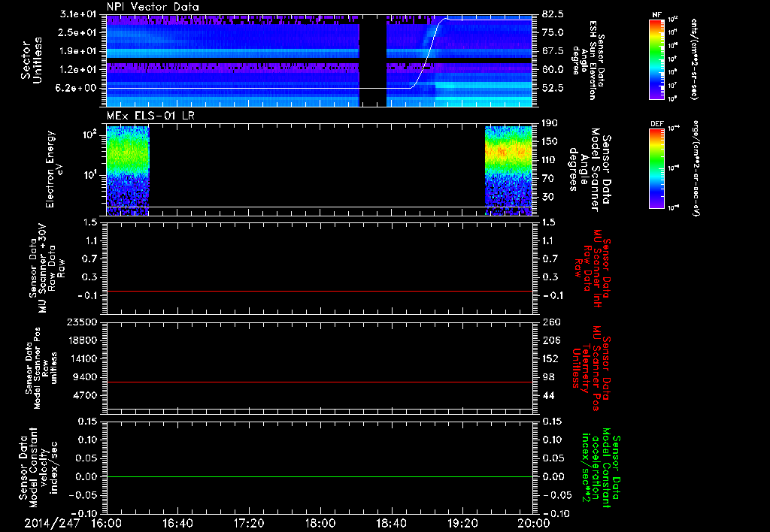Click the 20:00 time axis label
The height and width of the screenshot is (532, 770).
click(533, 523)
